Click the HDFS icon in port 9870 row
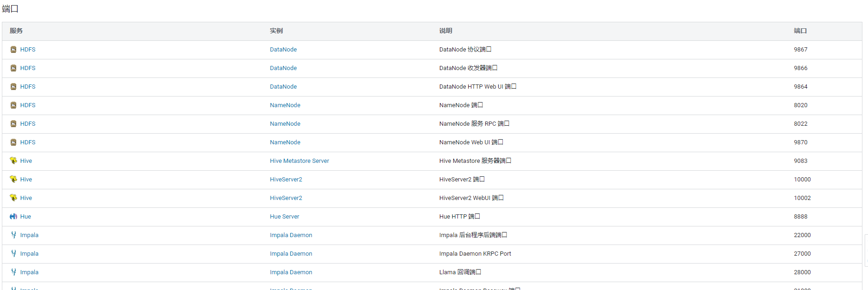Viewport: 868px width, 290px height. pyautogui.click(x=13, y=142)
